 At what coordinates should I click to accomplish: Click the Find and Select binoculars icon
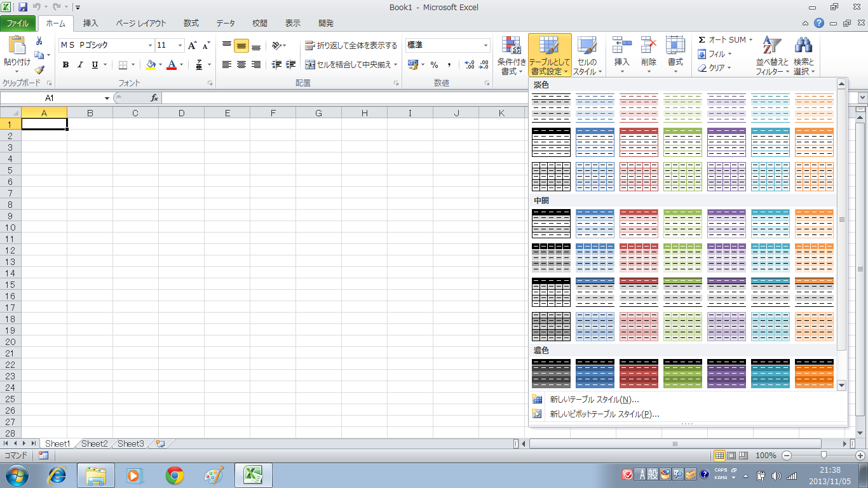tap(803, 46)
